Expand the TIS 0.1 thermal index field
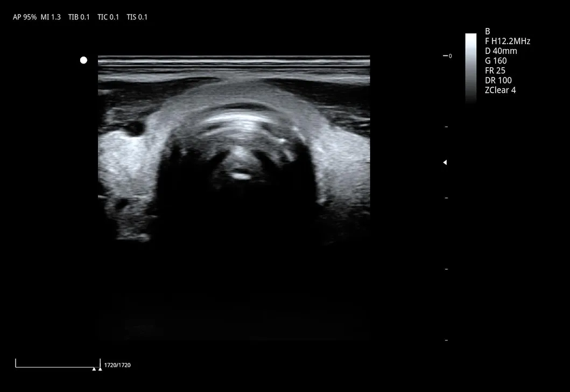Image resolution: width=570 pixels, height=392 pixels. point(137,17)
